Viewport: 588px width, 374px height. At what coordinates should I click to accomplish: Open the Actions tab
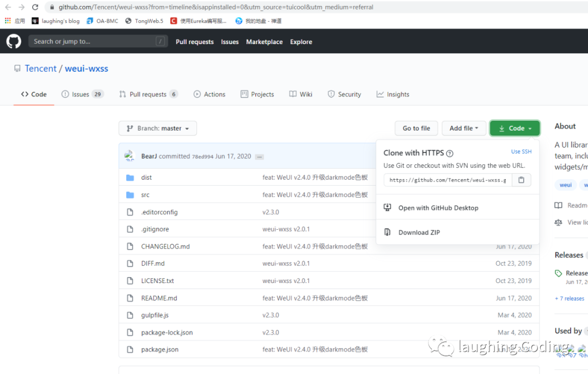[209, 94]
